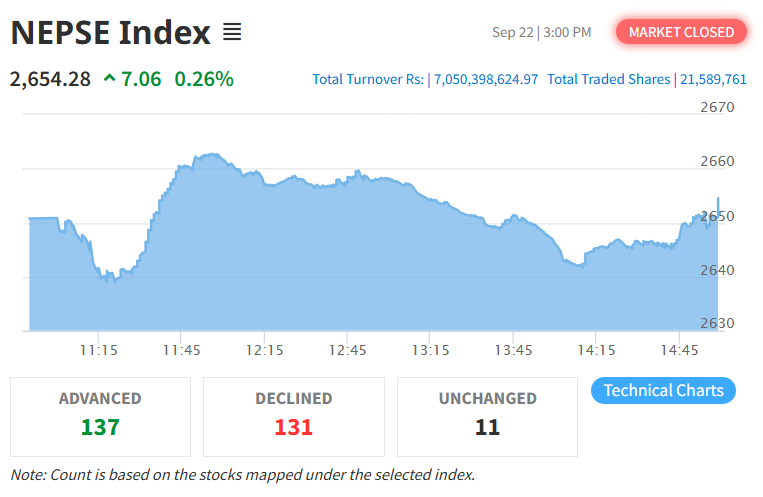Viewport: 763px width, 497px height.
Task: Select the ADVANCED 137 stocks box
Action: (x=100, y=417)
